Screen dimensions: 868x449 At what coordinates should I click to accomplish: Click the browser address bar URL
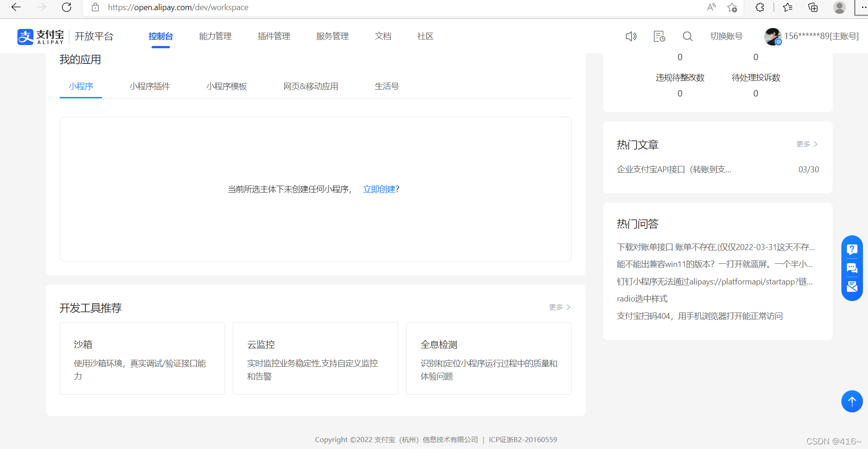[x=178, y=7]
